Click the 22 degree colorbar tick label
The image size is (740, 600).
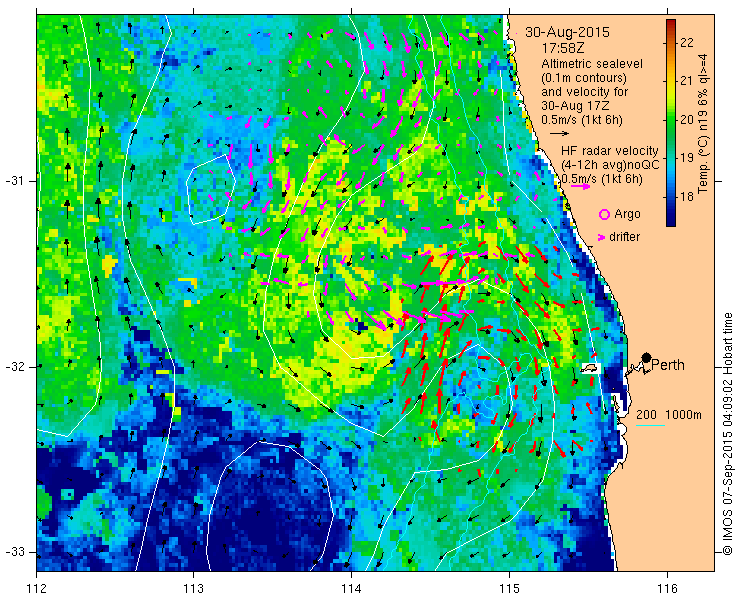[687, 42]
